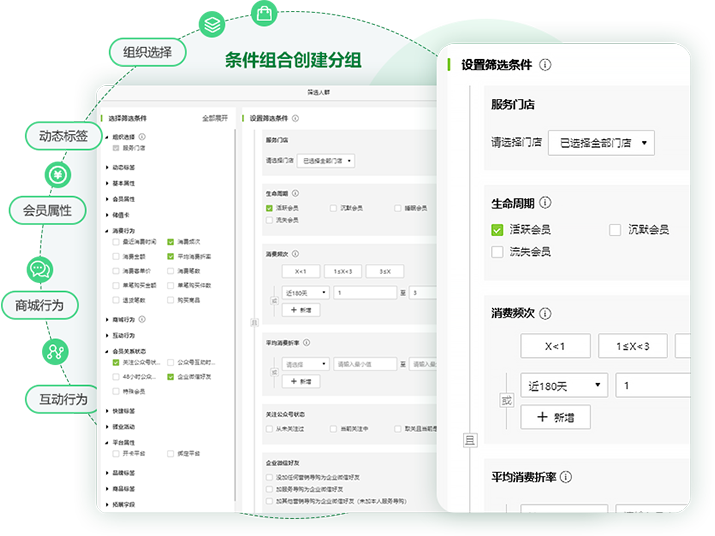Click the 会员属性 pill label
715x536 pixels.
pyautogui.click(x=47, y=210)
